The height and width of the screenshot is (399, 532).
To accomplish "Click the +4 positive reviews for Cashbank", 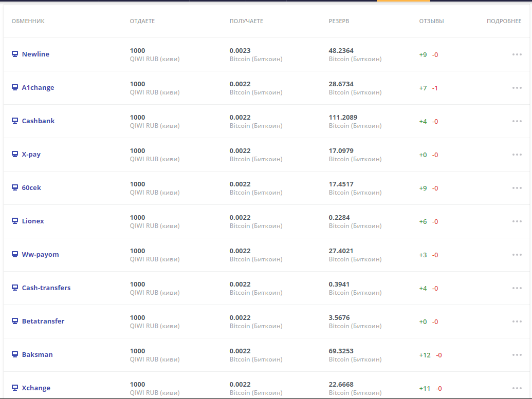I will pyautogui.click(x=423, y=121).
